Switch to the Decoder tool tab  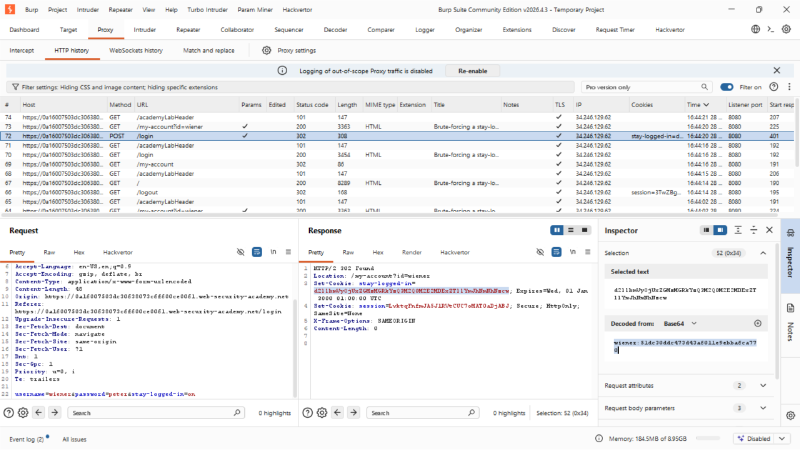click(335, 30)
